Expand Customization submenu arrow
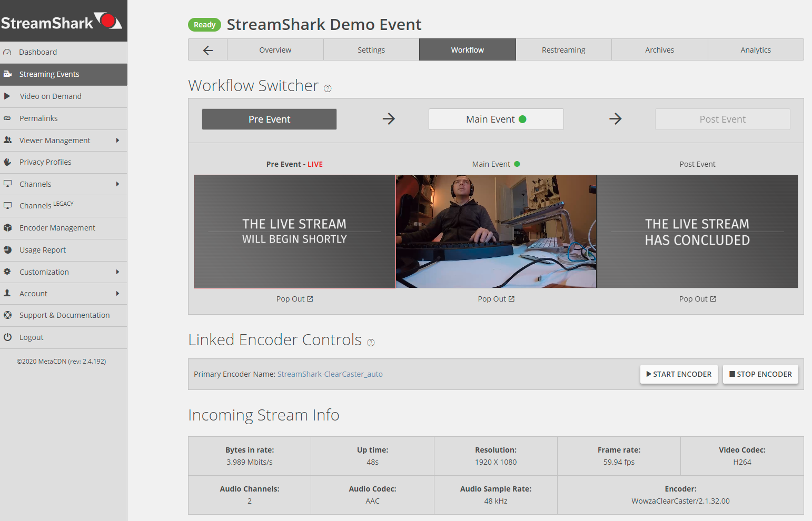The width and height of the screenshot is (812, 521). point(117,272)
